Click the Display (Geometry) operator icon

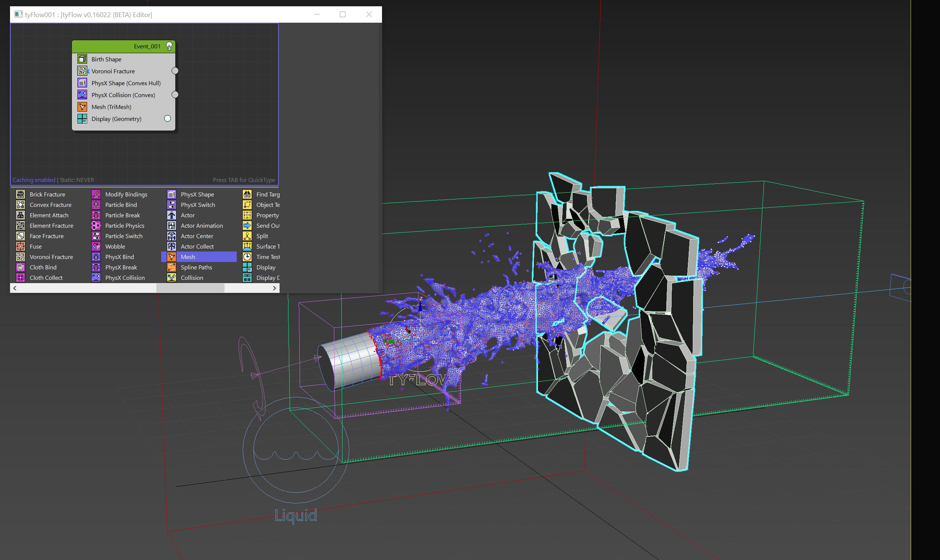[x=82, y=119]
